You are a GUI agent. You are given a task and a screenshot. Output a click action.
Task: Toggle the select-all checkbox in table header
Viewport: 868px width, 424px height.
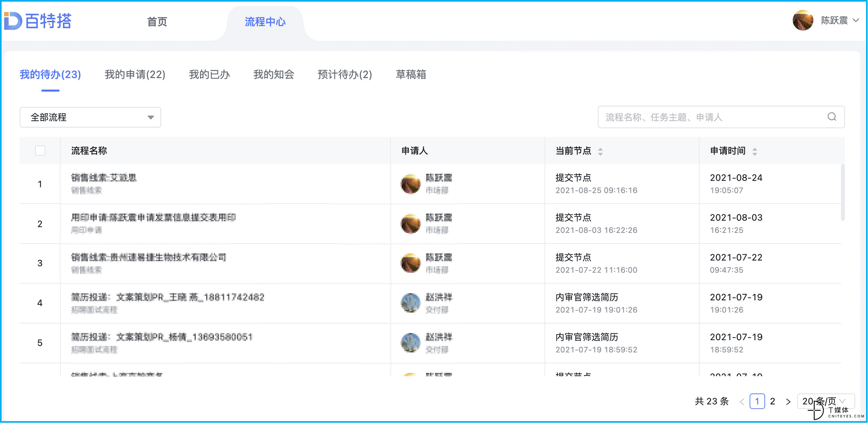tap(40, 151)
